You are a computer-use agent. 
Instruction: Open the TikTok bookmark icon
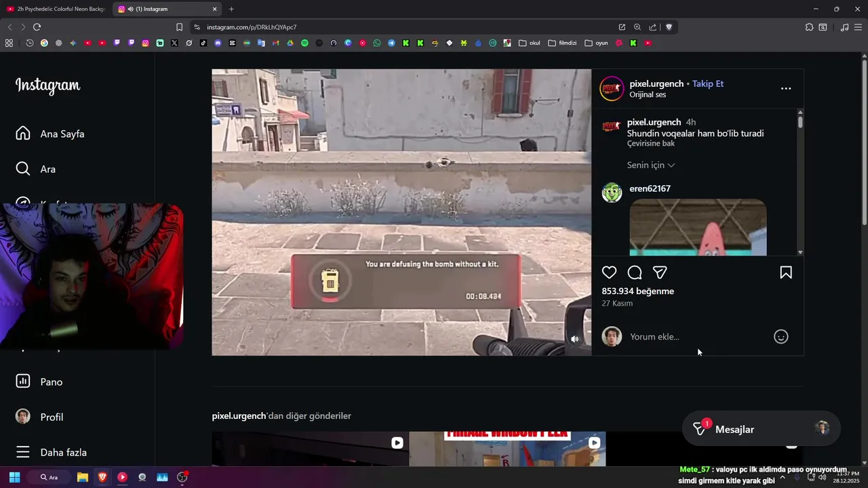coord(203,43)
